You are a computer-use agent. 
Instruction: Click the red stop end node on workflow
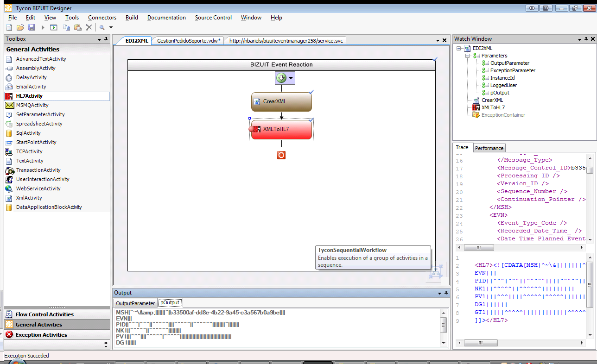[281, 155]
